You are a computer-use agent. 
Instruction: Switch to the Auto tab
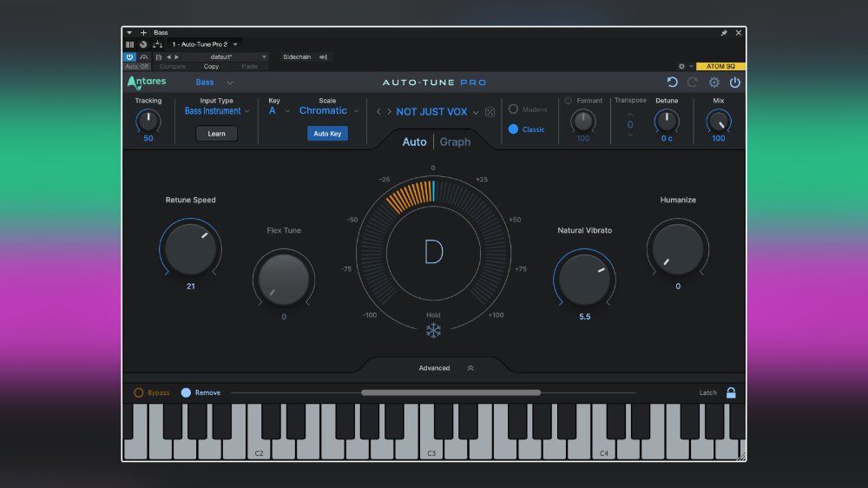tap(414, 142)
